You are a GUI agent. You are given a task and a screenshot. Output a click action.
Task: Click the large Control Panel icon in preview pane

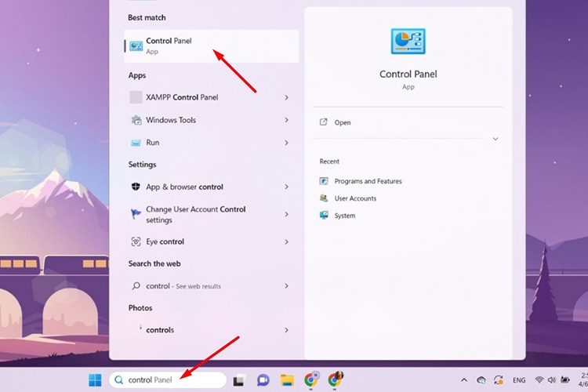click(x=408, y=42)
